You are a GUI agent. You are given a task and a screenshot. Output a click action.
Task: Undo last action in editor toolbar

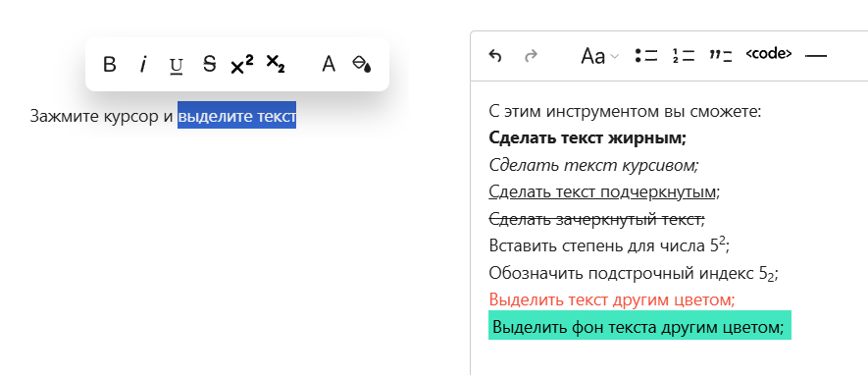(x=495, y=55)
